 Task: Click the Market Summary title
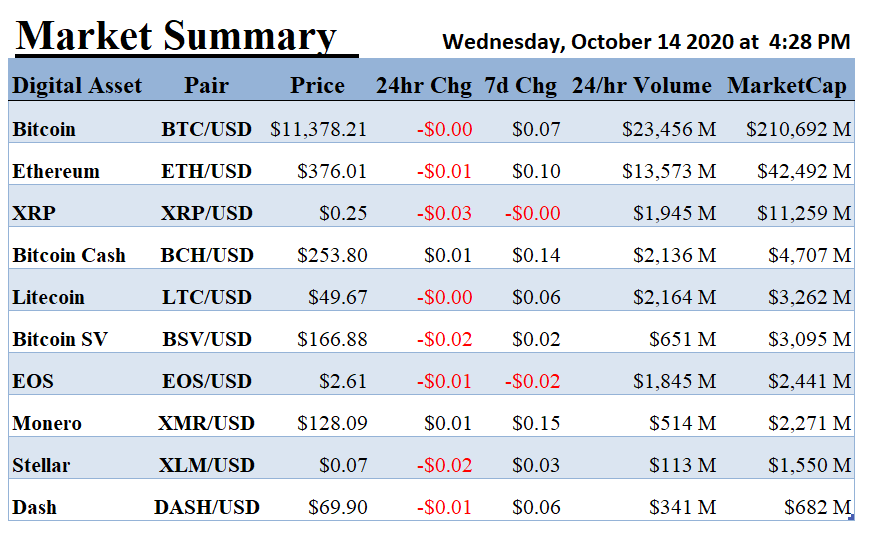click(176, 37)
